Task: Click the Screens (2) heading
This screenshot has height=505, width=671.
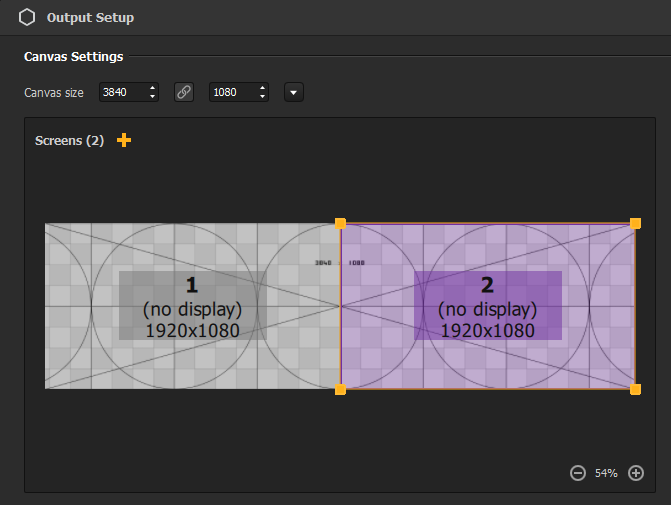Action: click(69, 141)
